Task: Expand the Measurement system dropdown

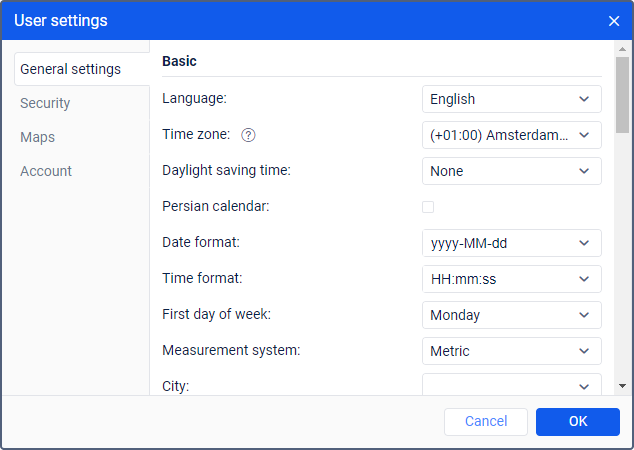Action: click(x=511, y=351)
